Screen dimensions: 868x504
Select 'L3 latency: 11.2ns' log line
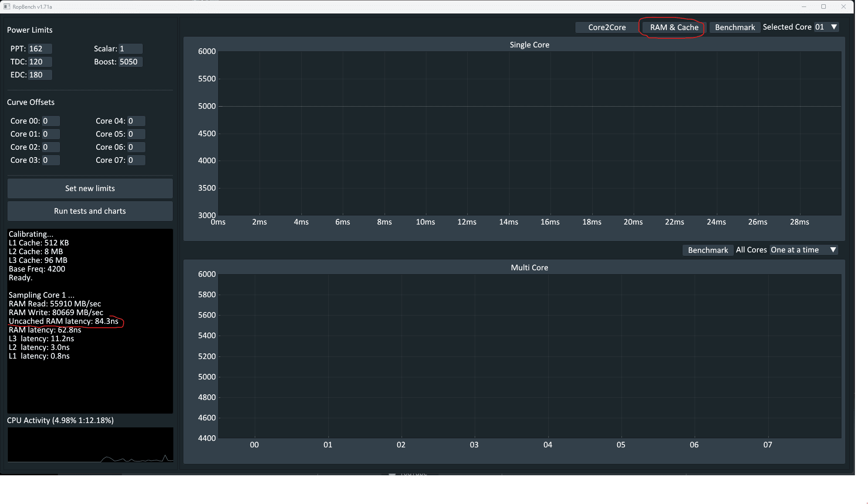[41, 339]
